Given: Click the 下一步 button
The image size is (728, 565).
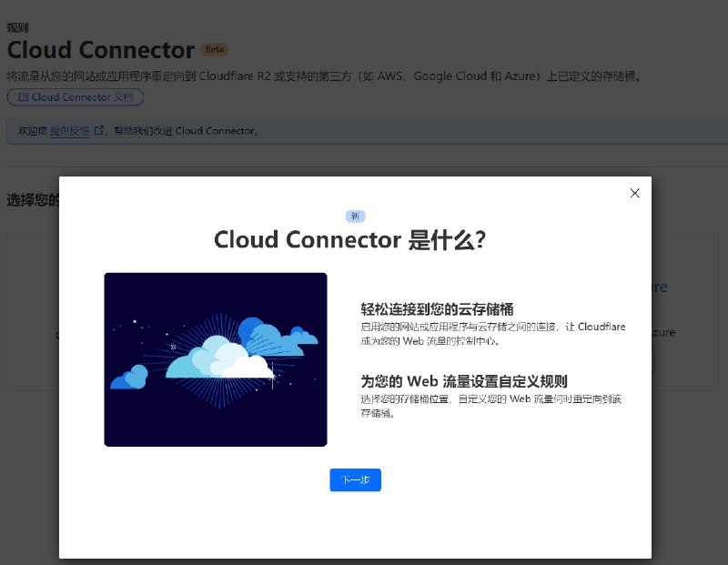Looking at the screenshot, I should point(355,479).
